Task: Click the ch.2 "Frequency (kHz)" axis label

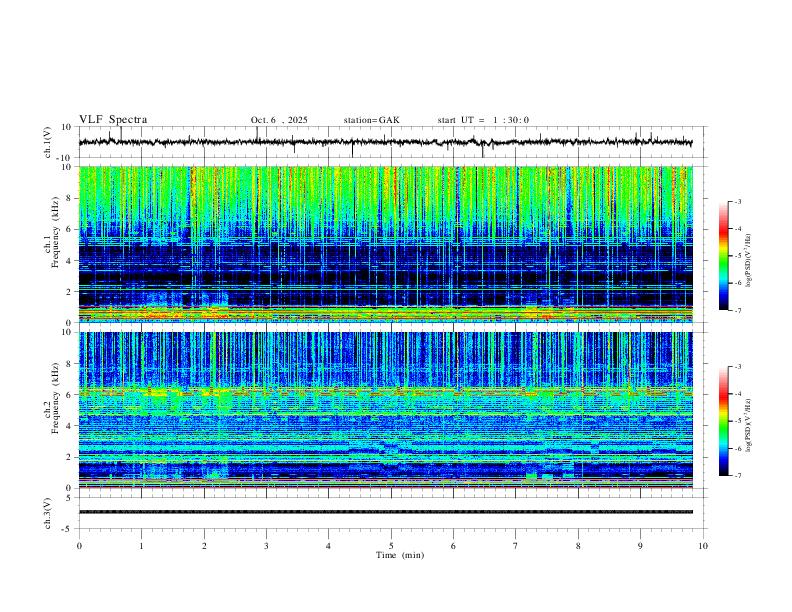Action: pyautogui.click(x=56, y=398)
